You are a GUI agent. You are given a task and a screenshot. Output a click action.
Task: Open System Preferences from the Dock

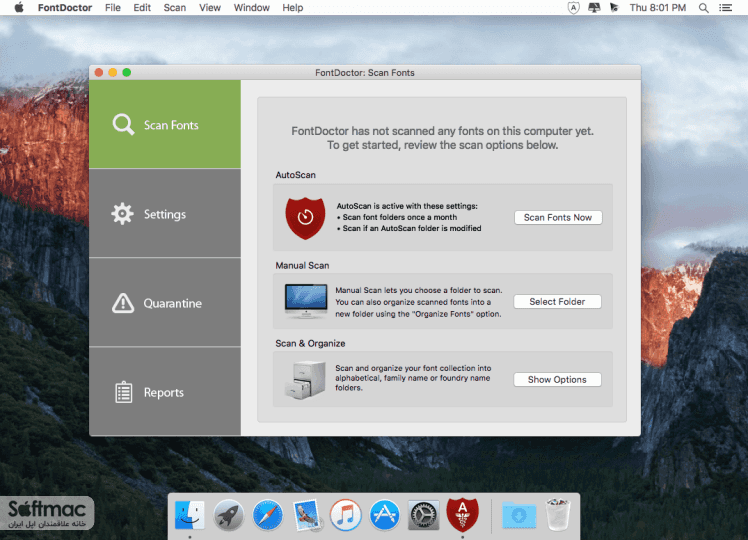(x=424, y=515)
